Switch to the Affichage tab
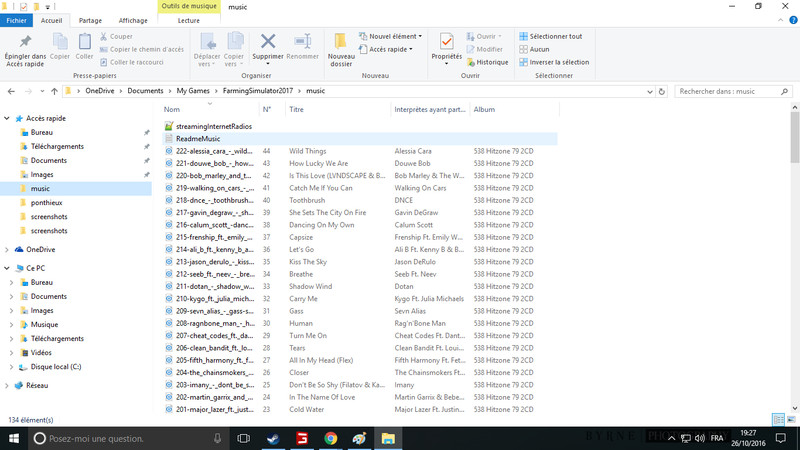Viewport: 800px width, 450px height. coord(133,20)
